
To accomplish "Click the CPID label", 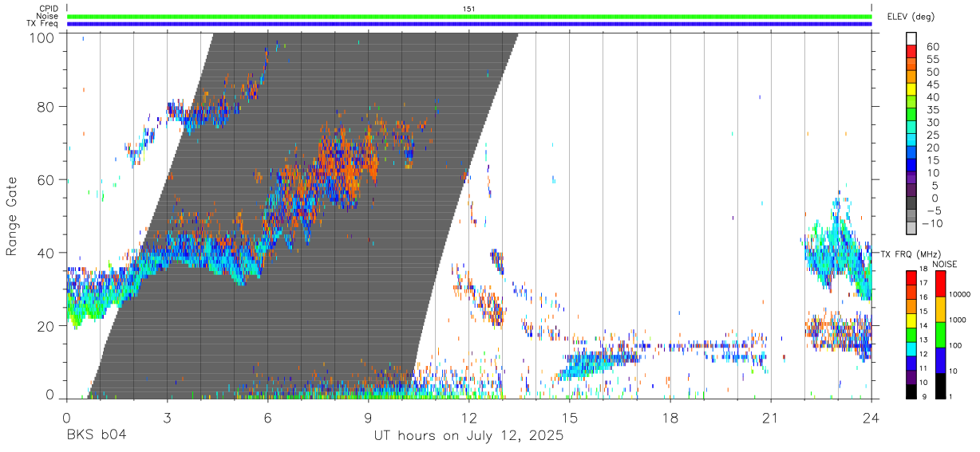I will tap(47, 8).
